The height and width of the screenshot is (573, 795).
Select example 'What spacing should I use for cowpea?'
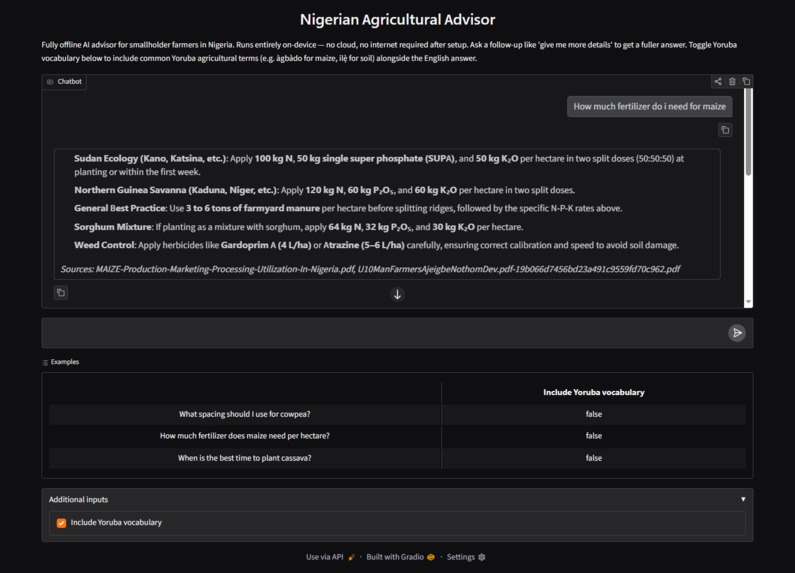coord(244,414)
